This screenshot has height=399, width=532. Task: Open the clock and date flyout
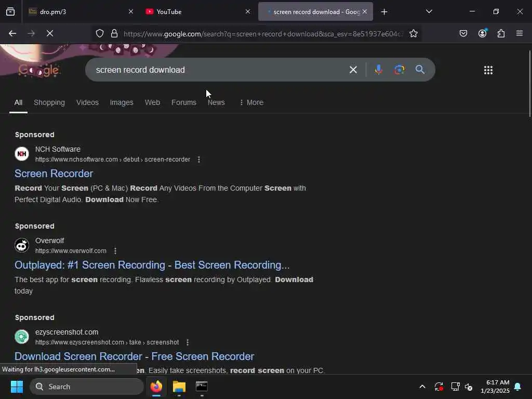pos(495,387)
